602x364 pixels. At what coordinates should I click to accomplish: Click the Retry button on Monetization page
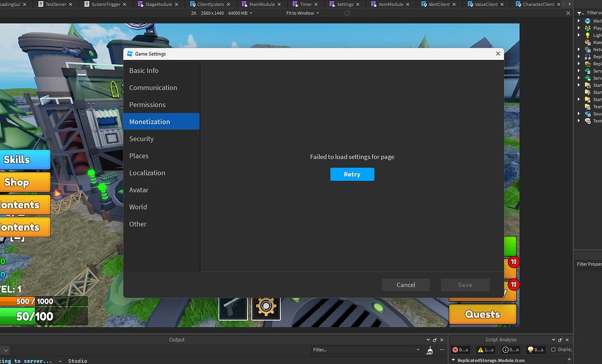[x=352, y=174]
